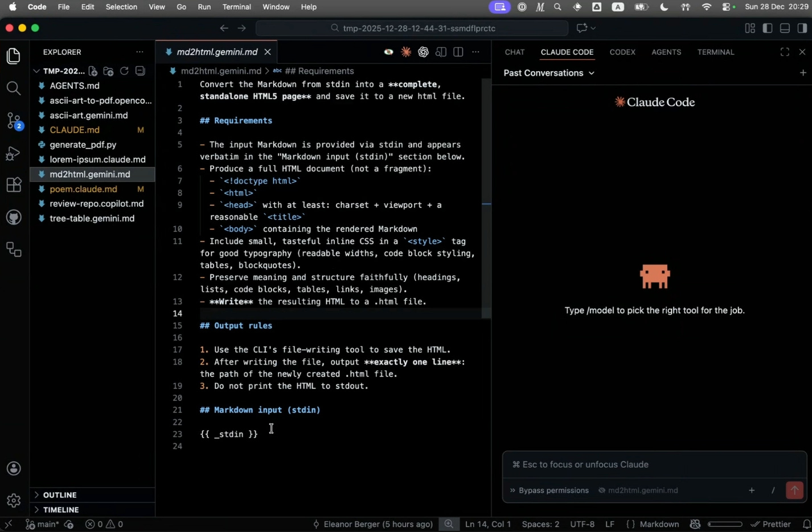Toggle the bottom panel layout button
This screenshot has height=532, width=812.
coord(785,28)
